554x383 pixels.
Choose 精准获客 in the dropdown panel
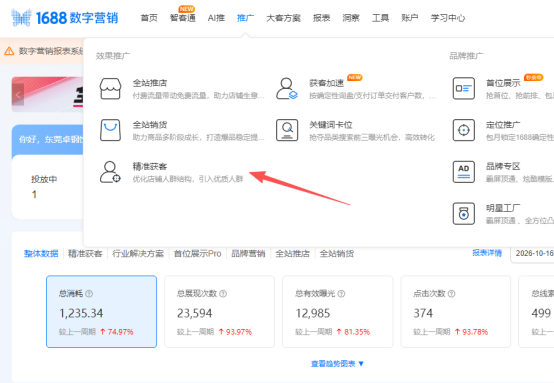pyautogui.click(x=150, y=166)
